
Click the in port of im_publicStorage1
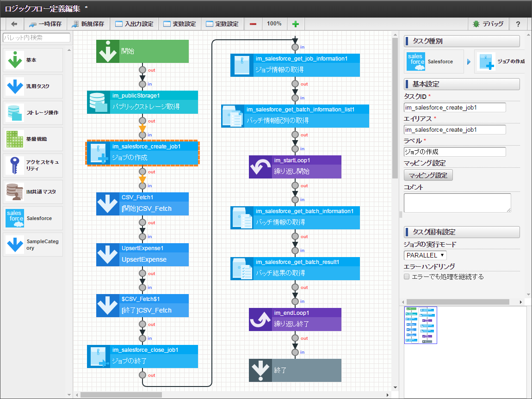click(x=142, y=84)
